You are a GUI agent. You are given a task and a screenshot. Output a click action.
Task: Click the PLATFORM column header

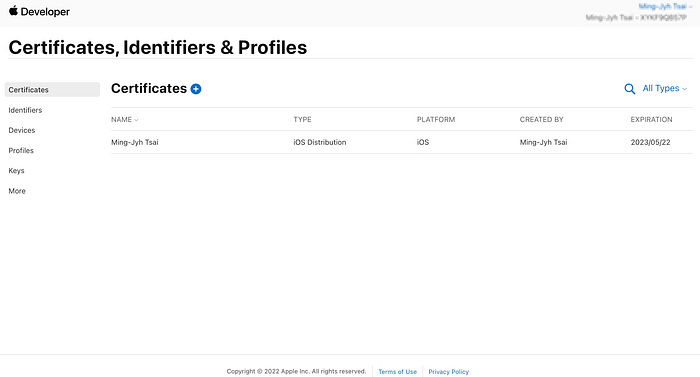coord(436,119)
